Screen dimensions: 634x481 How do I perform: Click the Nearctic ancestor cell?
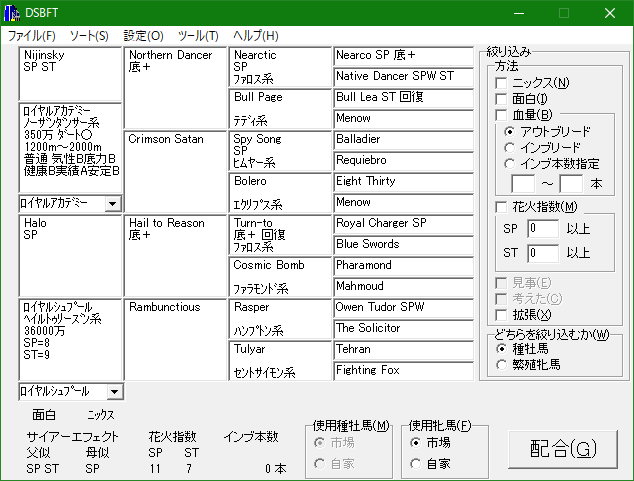(280, 67)
